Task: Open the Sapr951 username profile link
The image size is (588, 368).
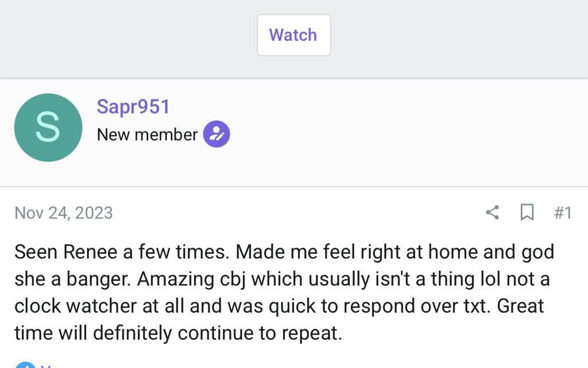Action: [x=133, y=106]
